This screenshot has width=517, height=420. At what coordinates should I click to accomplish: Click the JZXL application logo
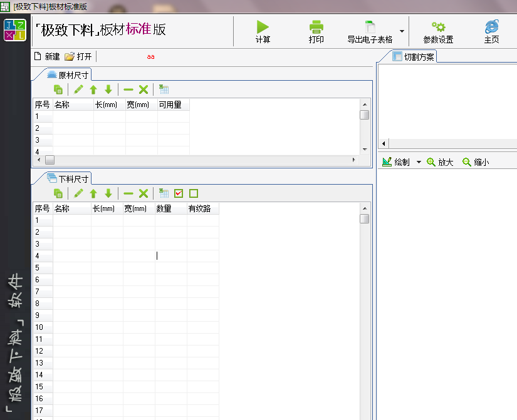[15, 30]
